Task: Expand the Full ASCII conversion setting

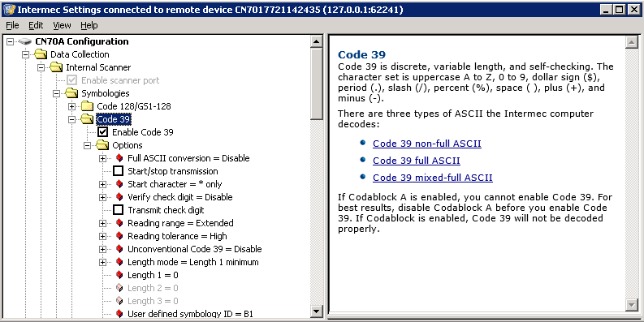Action: click(102, 158)
